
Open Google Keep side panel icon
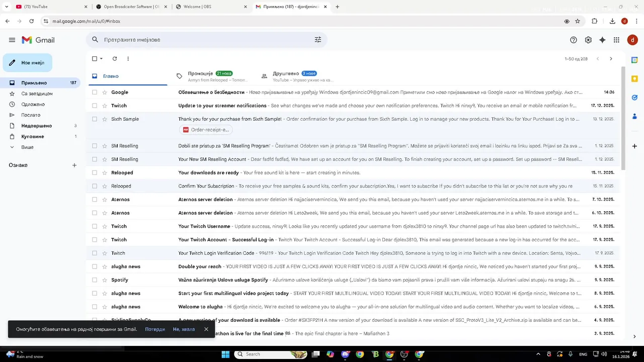pyautogui.click(x=634, y=78)
